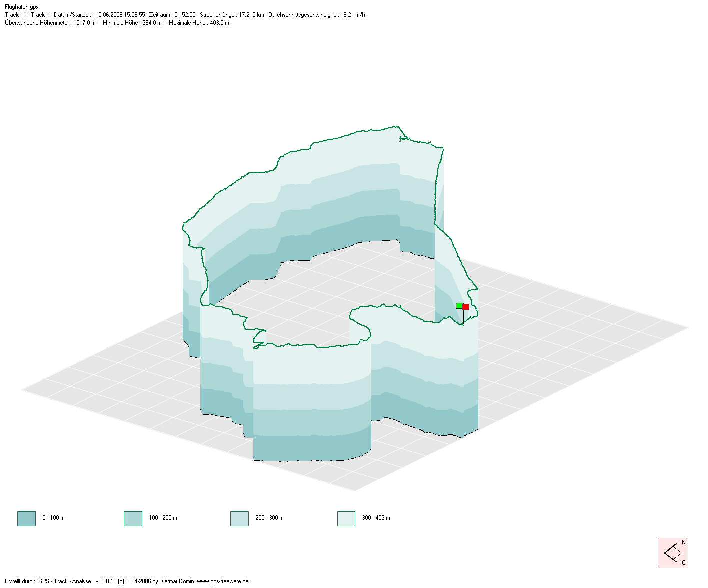708x588 pixels.
Task: Click the '100 - 200 m' legend label
Action: pyautogui.click(x=163, y=518)
